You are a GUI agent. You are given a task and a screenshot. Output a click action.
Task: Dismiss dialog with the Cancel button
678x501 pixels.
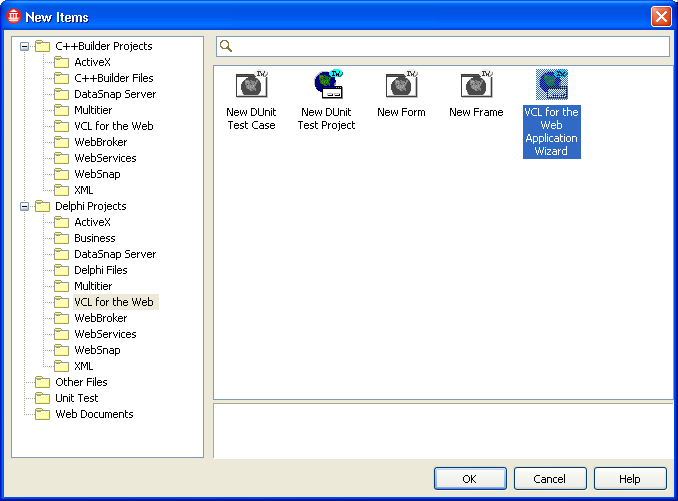(550, 479)
